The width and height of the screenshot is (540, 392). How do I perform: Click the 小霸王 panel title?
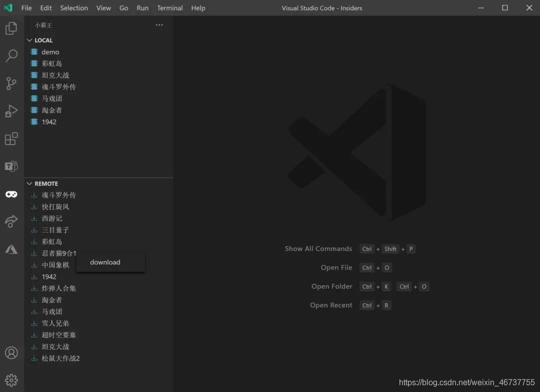point(43,25)
